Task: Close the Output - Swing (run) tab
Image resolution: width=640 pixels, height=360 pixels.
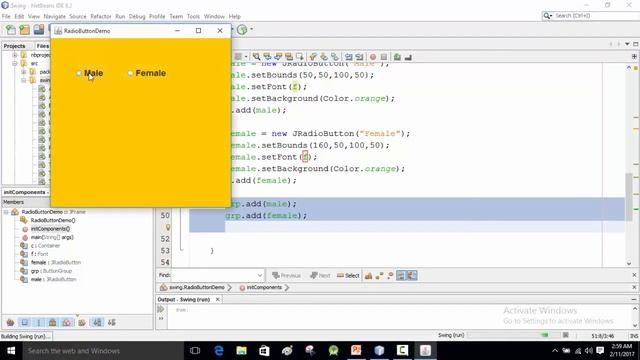Action: pyautogui.click(x=218, y=299)
